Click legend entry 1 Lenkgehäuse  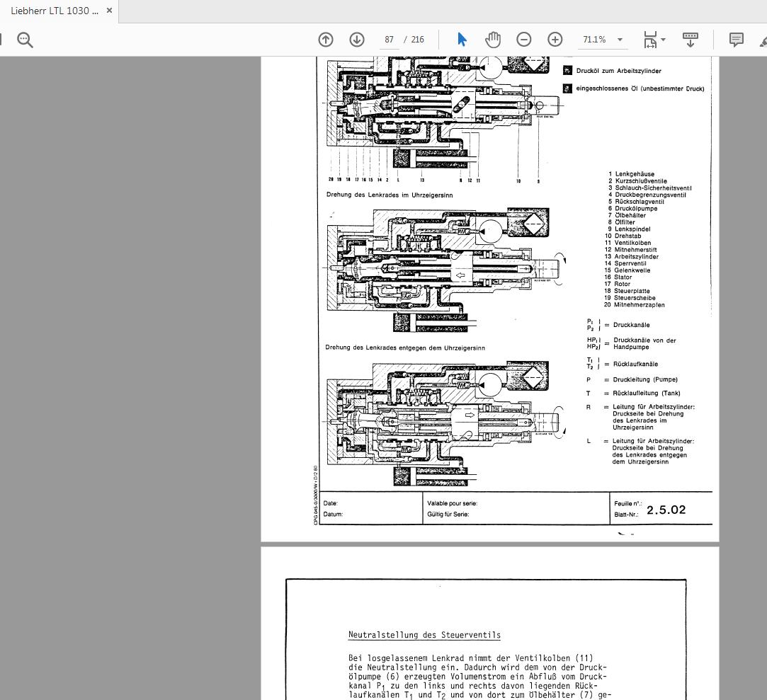click(x=631, y=174)
